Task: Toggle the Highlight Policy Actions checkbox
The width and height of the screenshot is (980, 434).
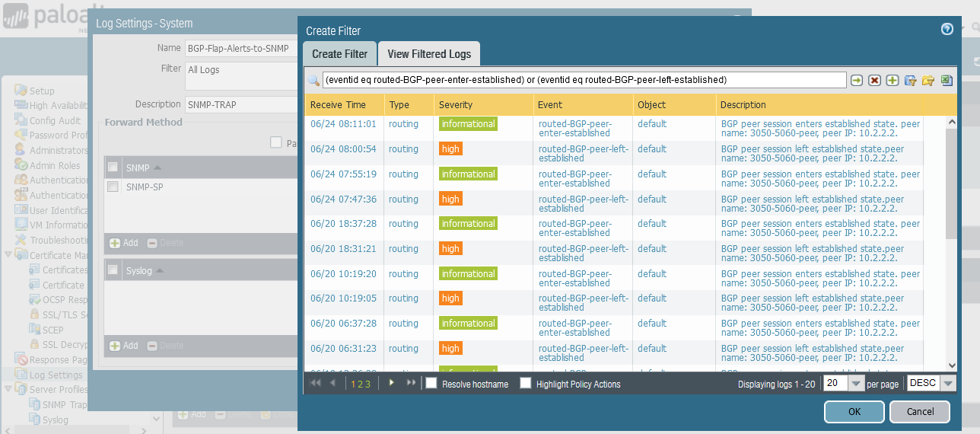Action: coord(526,384)
